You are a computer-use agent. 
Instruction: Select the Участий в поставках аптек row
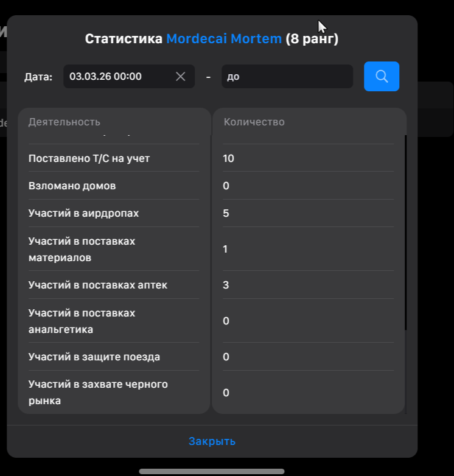coord(97,285)
